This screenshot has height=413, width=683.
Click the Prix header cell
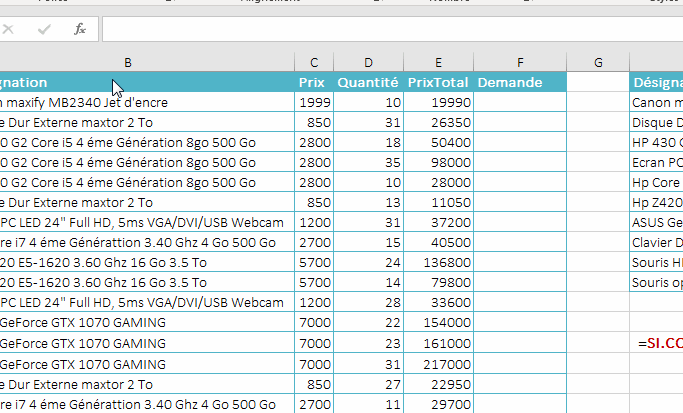314,82
